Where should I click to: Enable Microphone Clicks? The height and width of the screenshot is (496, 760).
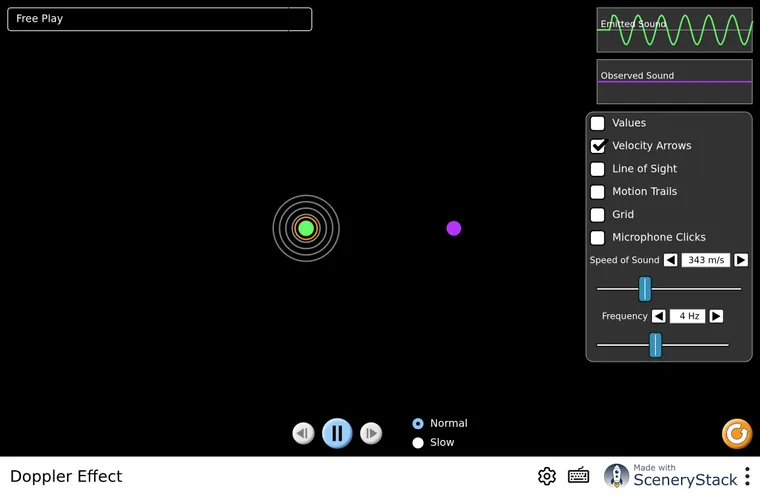[x=598, y=237]
